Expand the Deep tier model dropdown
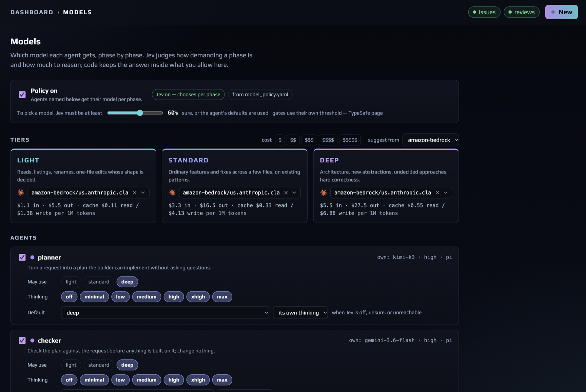 pyautogui.click(x=446, y=192)
